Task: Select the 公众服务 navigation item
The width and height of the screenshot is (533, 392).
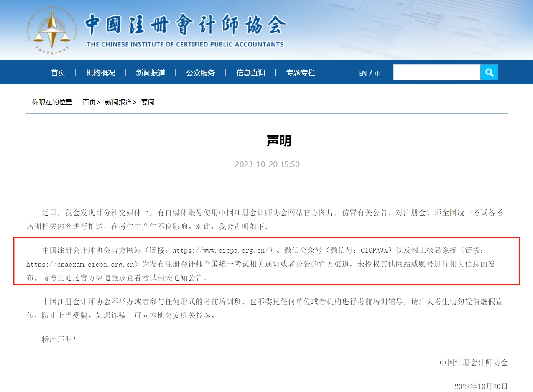Action: [x=201, y=73]
